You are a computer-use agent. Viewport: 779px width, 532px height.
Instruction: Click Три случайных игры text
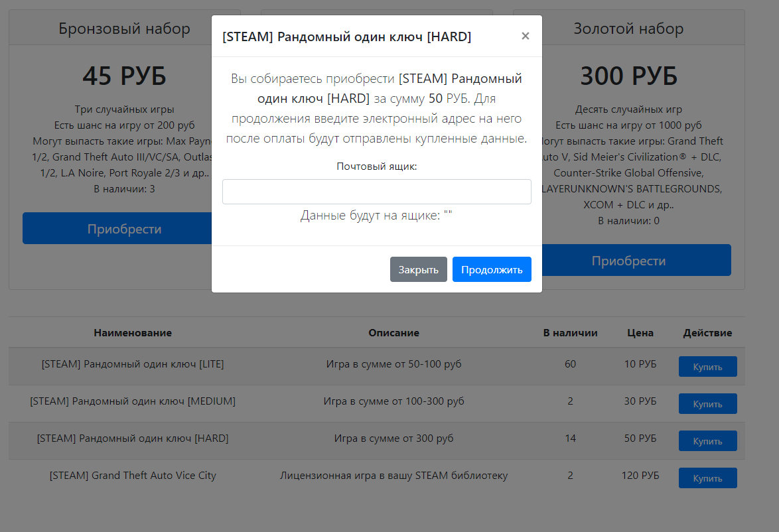(x=124, y=109)
